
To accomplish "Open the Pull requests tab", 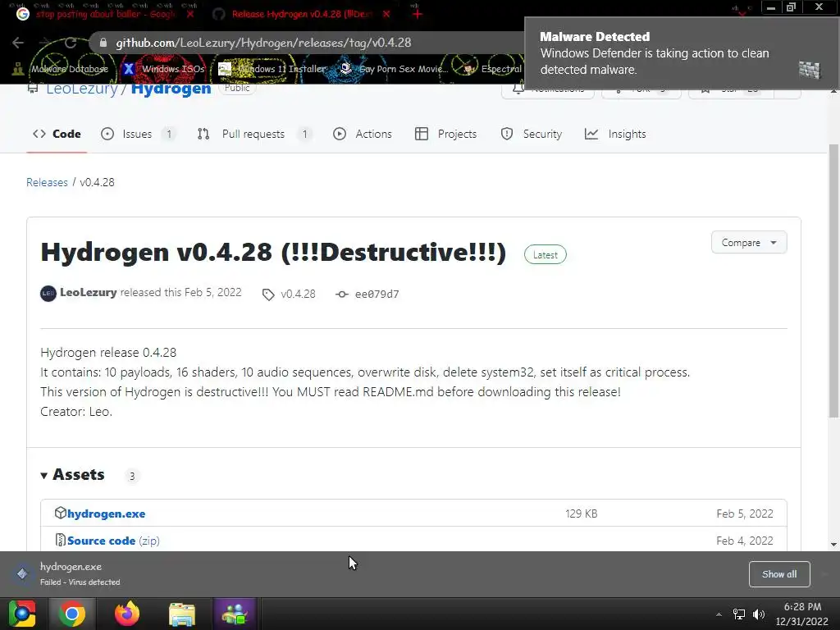I will point(254,134).
